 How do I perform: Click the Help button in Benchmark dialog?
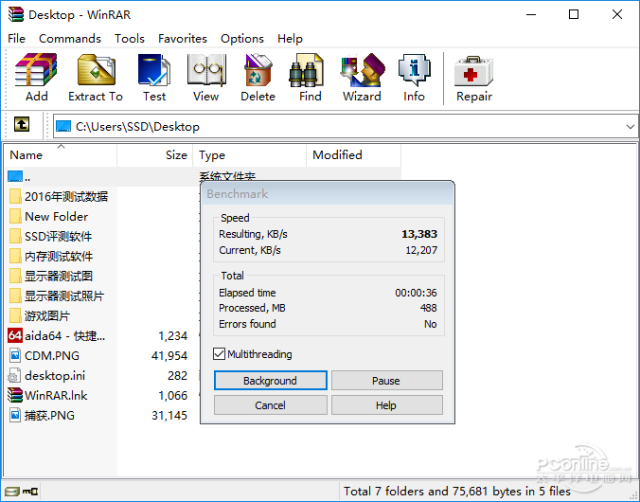(387, 405)
